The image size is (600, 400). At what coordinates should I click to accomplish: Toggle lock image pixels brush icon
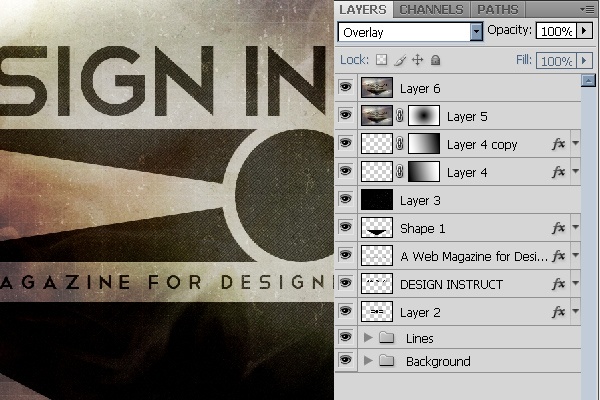[399, 60]
